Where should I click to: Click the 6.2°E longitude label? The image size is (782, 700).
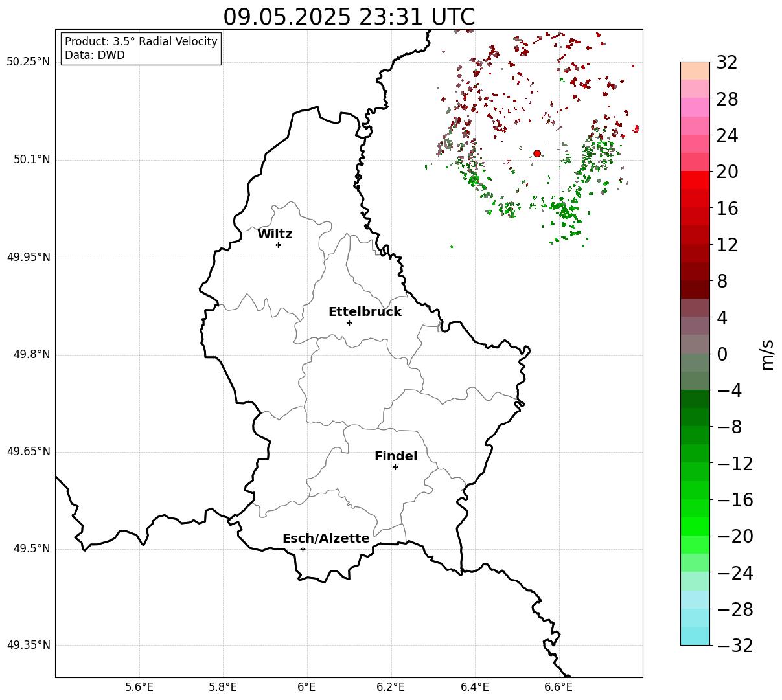tap(391, 687)
